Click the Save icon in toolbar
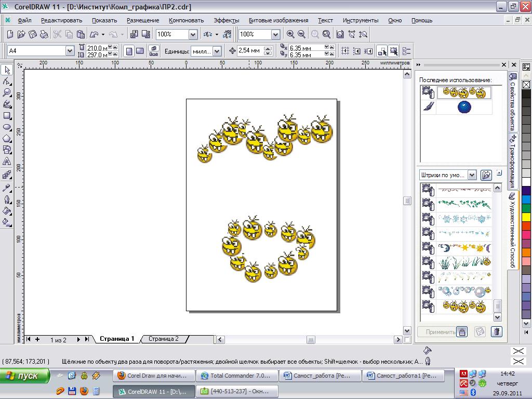 pyautogui.click(x=33, y=34)
